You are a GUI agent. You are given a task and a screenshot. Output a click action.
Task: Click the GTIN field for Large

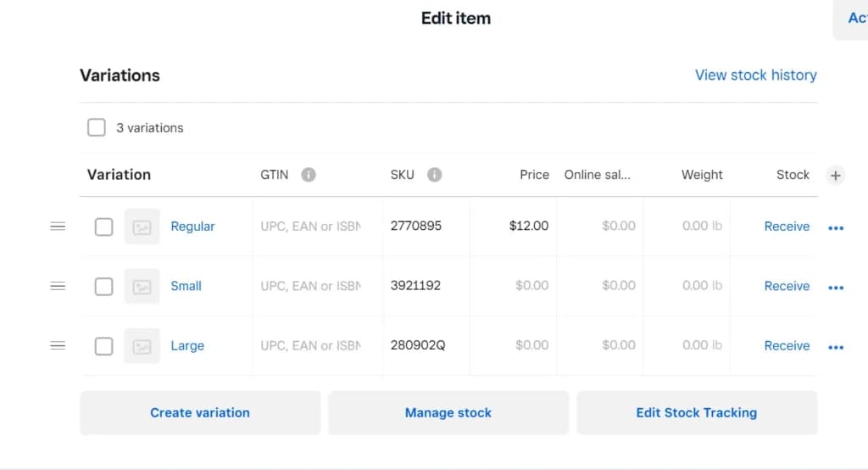point(317,346)
